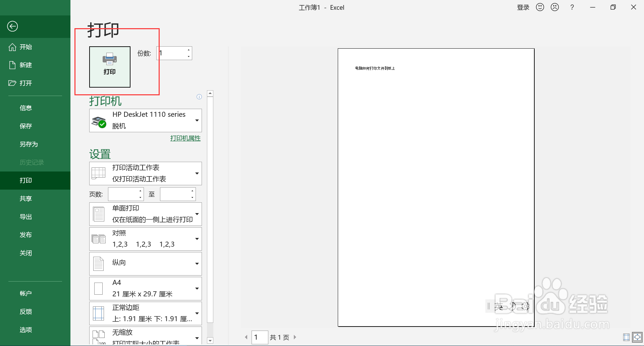The image size is (644, 346).
Task: Open the 导出 Export page
Action: [x=35, y=217]
